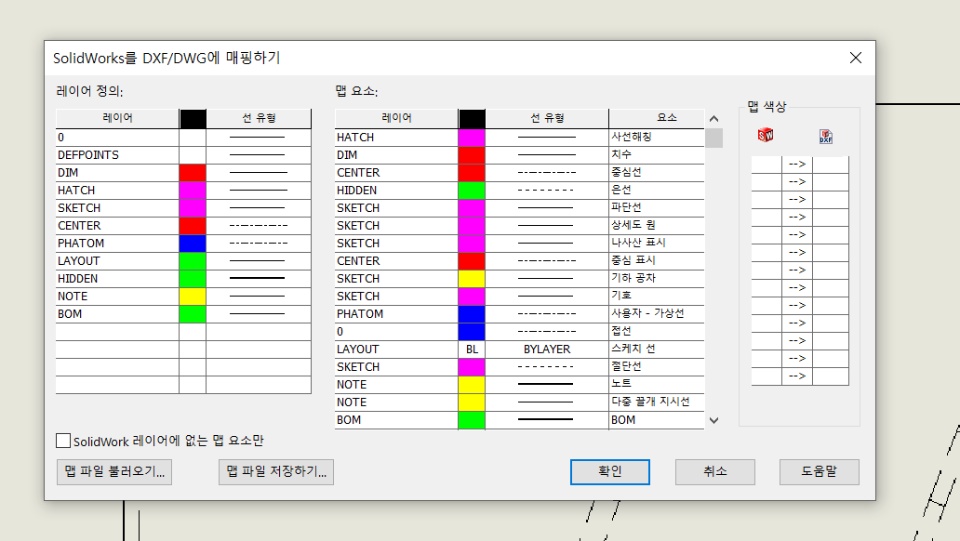Click PHATOM layer cell in map elements
The width and height of the screenshot is (960, 541).
click(397, 314)
